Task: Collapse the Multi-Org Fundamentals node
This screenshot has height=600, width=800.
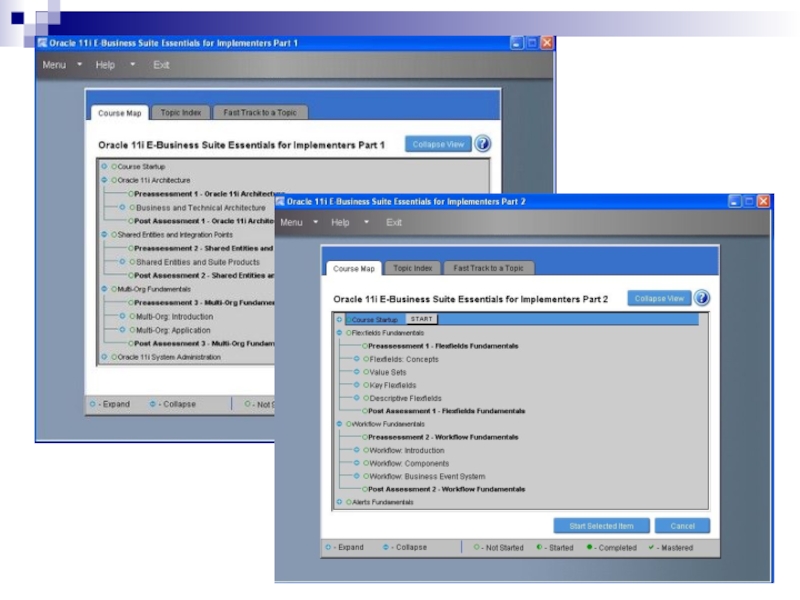Action: (x=104, y=289)
